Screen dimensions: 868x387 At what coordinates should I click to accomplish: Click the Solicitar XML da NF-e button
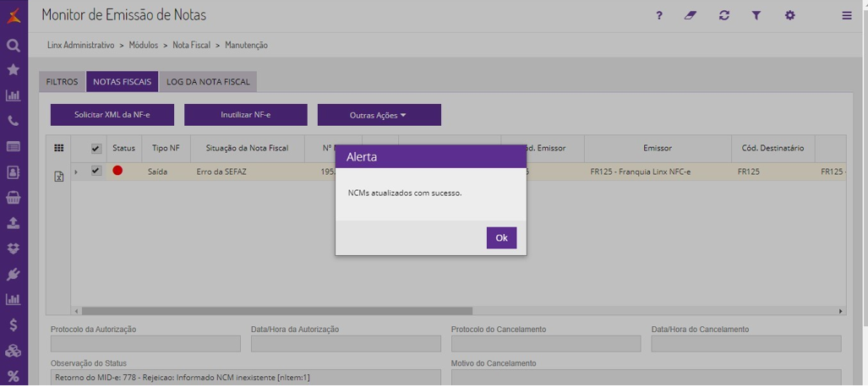coord(112,115)
